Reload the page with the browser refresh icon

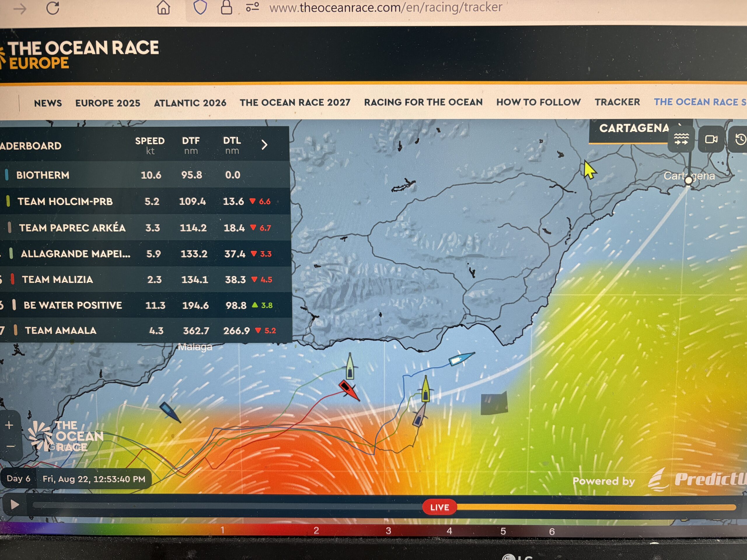coord(53,8)
